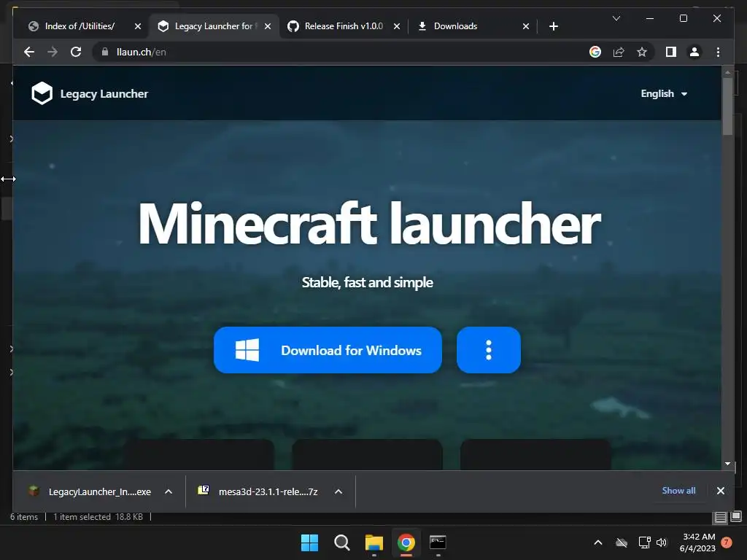The height and width of the screenshot is (560, 747).
Task: Open the tab search chevron
Action: click(x=616, y=18)
